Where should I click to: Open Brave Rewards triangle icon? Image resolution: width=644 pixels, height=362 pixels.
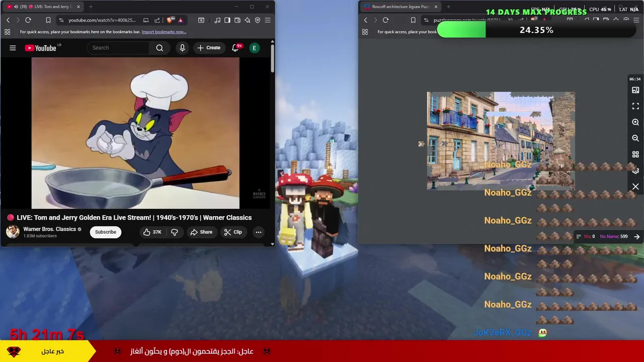180,20
